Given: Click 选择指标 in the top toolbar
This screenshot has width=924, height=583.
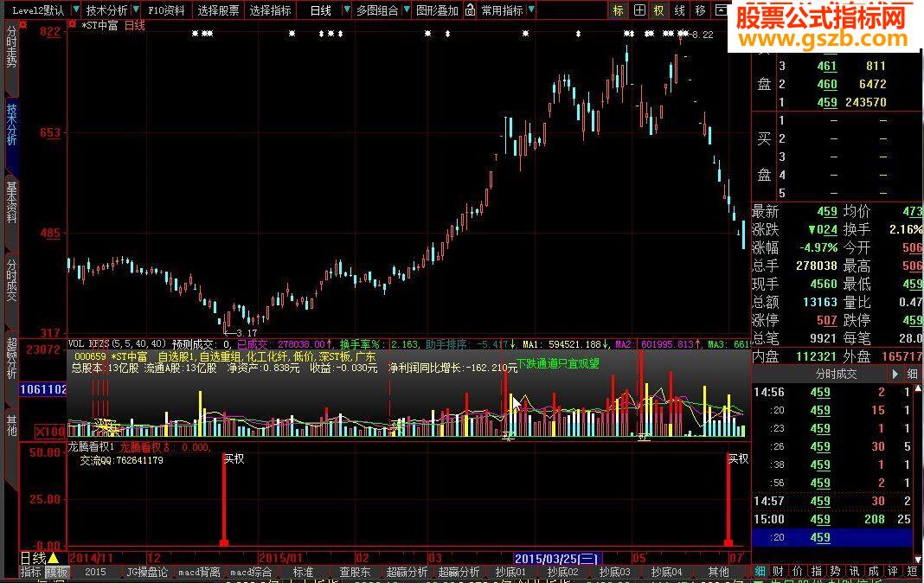Looking at the screenshot, I should point(270,10).
